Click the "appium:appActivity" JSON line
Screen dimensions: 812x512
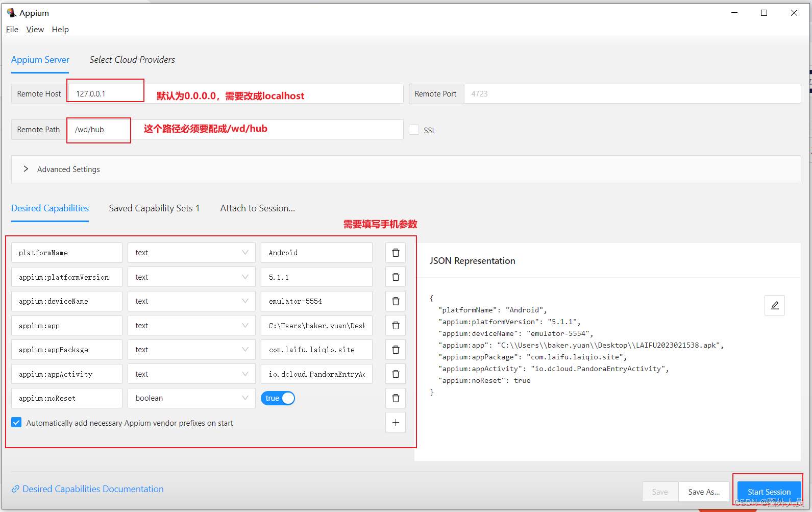(553, 369)
